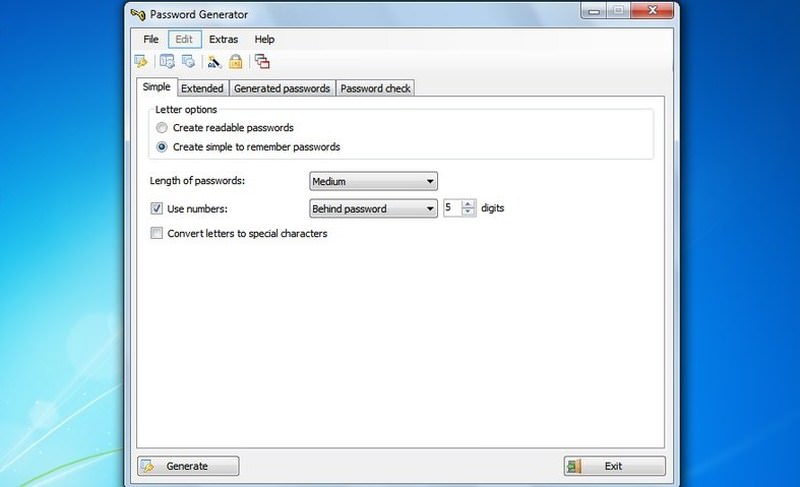The height and width of the screenshot is (487, 800).
Task: Click the cascading windows toolbar icon
Action: (x=262, y=62)
